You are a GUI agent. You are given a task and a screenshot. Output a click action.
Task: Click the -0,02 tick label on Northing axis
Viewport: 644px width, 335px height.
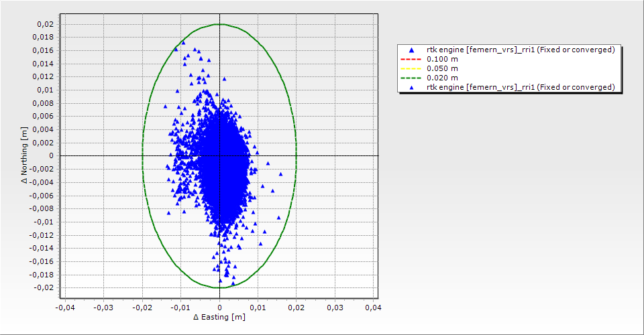pyautogui.click(x=44, y=287)
